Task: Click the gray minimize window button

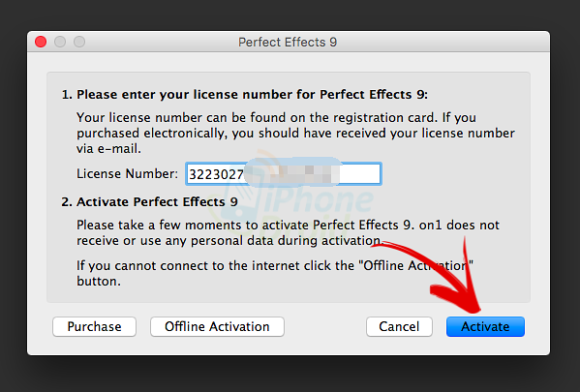Action: [60, 42]
